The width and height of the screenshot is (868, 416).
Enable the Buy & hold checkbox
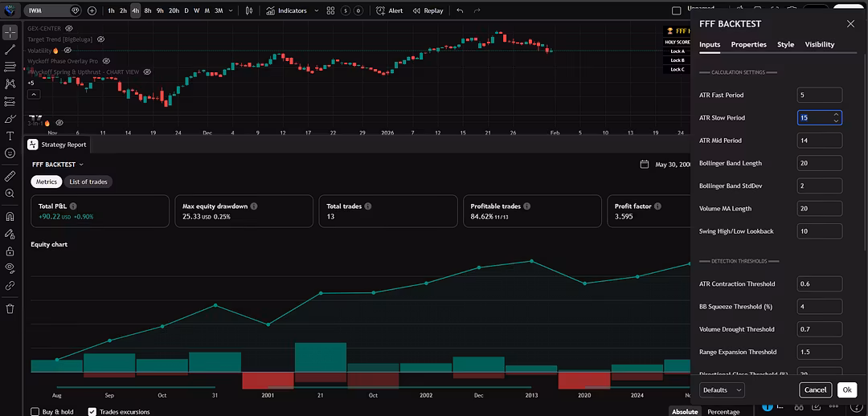coord(35,411)
